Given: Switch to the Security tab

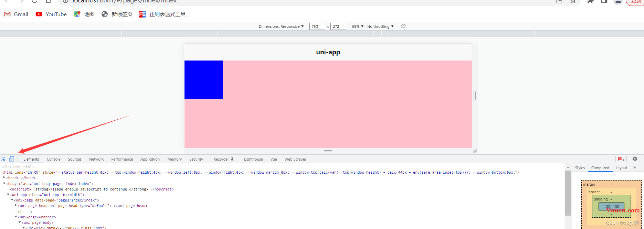Looking at the screenshot, I should (196, 159).
